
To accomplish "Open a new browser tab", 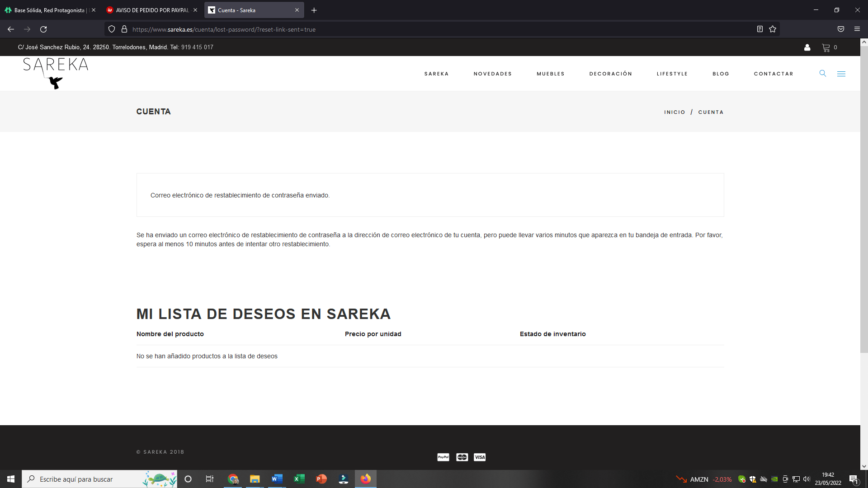I will tap(314, 10).
